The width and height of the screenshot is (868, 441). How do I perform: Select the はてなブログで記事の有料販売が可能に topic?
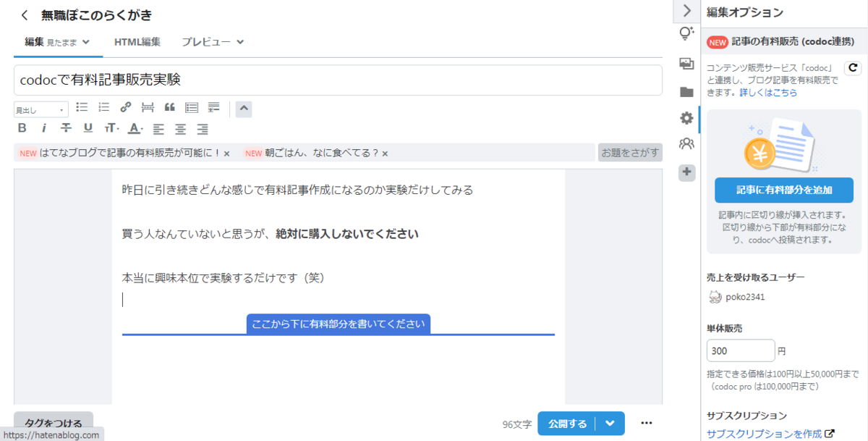tap(130, 153)
